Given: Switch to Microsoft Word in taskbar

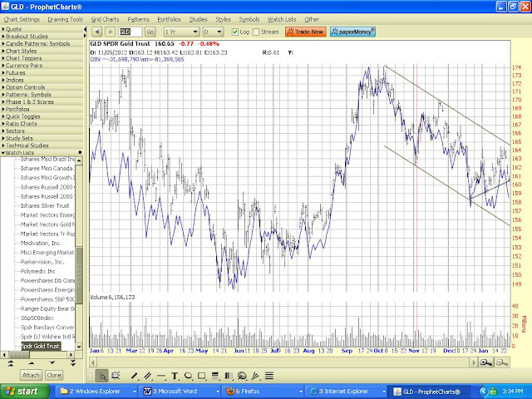Looking at the screenshot, I should tap(180, 392).
